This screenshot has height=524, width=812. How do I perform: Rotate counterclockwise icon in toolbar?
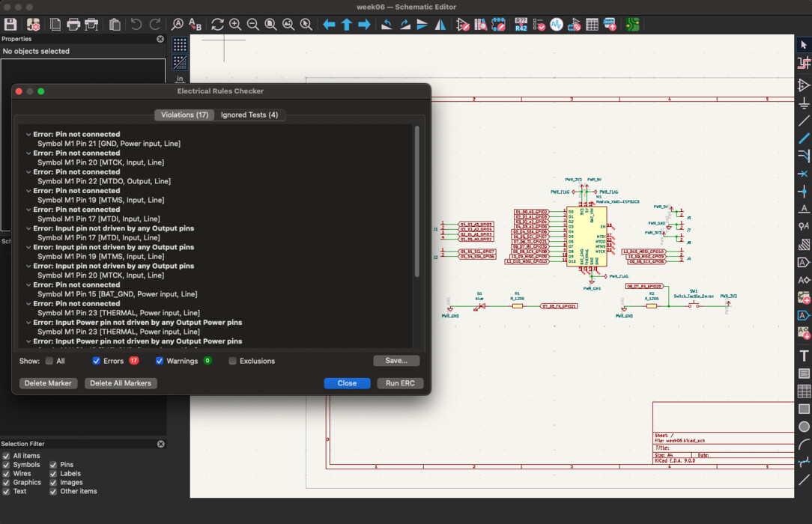tap(387, 24)
